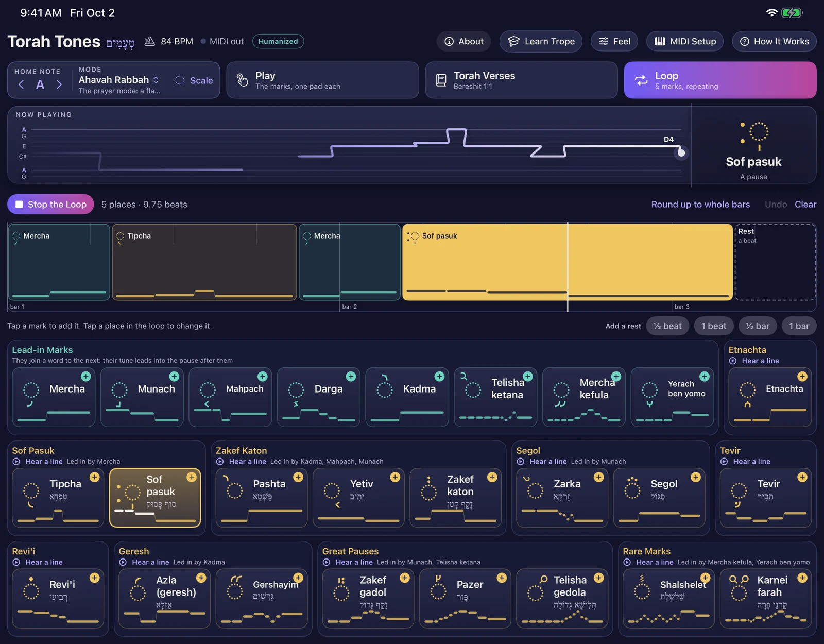
Task: Click the metronome icon beside 84 BPM
Action: click(x=149, y=41)
